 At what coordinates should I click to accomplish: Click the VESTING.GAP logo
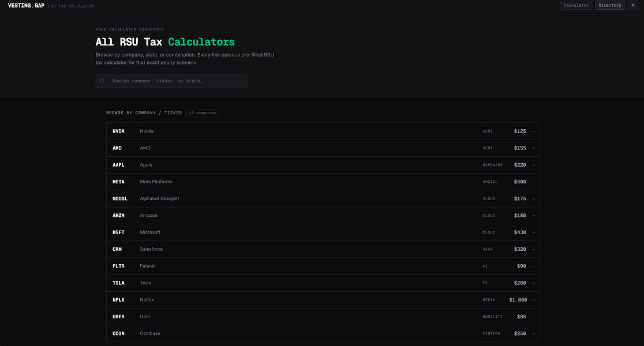(26, 6)
